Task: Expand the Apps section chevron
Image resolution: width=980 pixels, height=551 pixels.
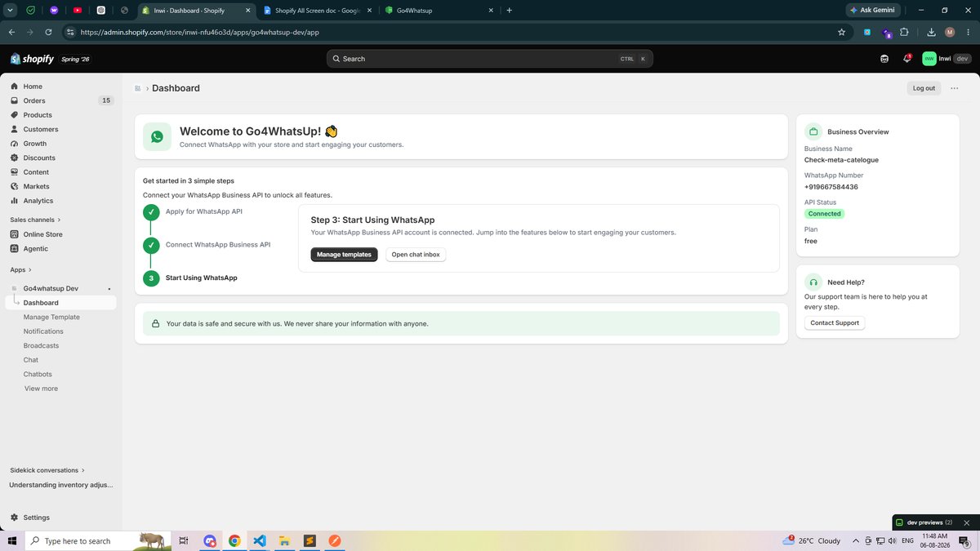Action: (30, 269)
